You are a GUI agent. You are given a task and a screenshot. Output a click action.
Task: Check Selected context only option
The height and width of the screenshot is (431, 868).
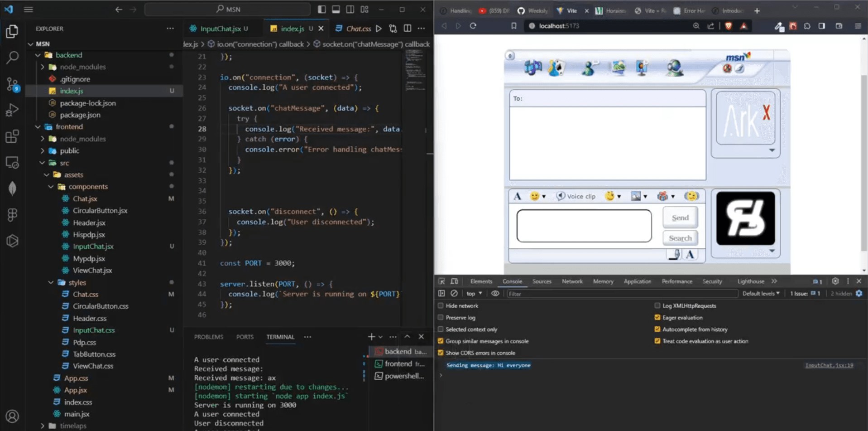[x=441, y=329]
